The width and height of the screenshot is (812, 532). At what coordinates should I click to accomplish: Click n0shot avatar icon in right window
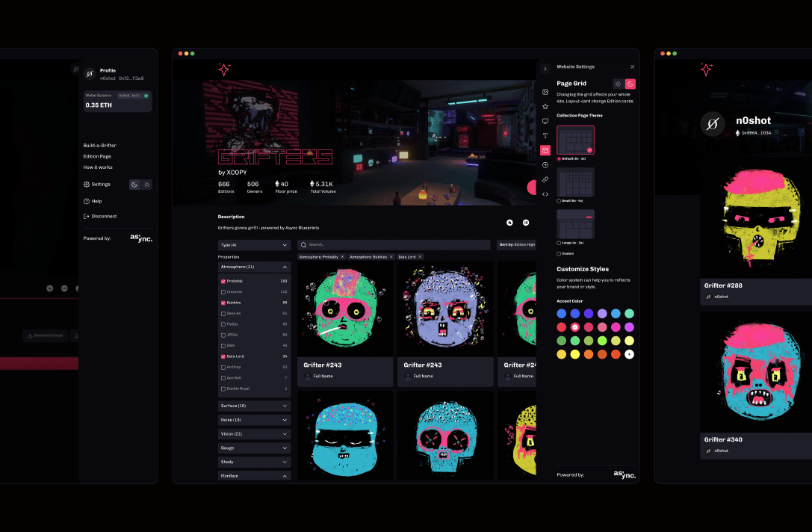(713, 124)
